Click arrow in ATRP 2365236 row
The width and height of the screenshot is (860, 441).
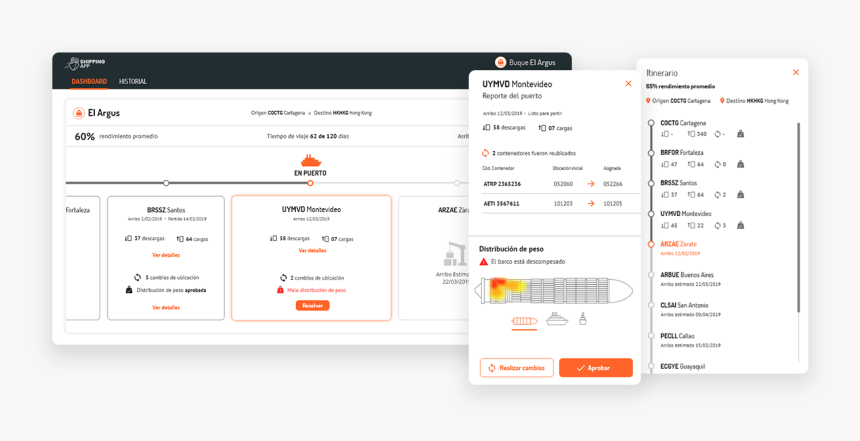[591, 184]
